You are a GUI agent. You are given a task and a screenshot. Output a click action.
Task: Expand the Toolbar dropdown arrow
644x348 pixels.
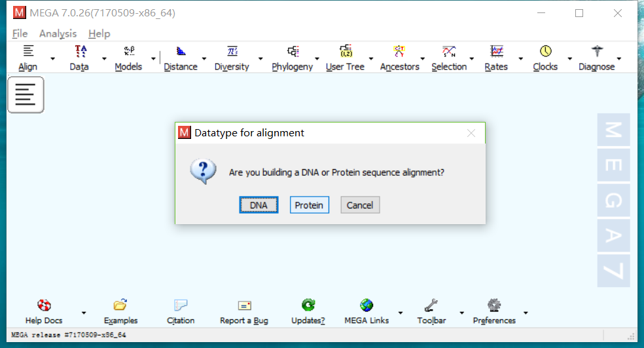[461, 313]
